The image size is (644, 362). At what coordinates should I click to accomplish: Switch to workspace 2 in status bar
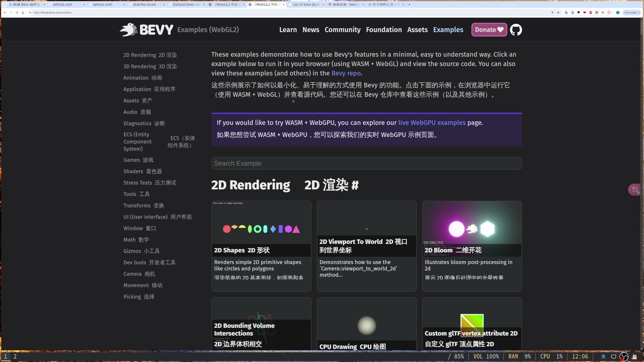click(x=15, y=357)
